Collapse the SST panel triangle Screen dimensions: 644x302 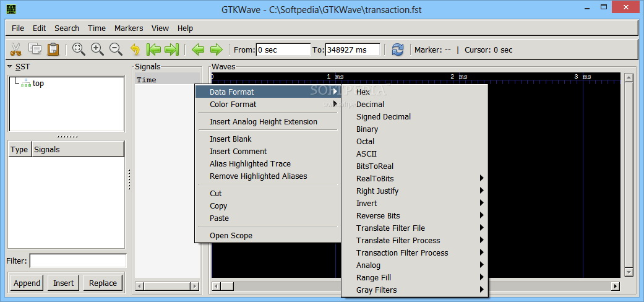click(10, 66)
